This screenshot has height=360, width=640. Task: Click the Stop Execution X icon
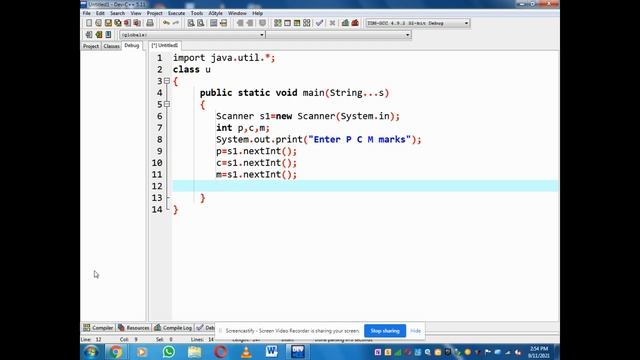tap(332, 23)
